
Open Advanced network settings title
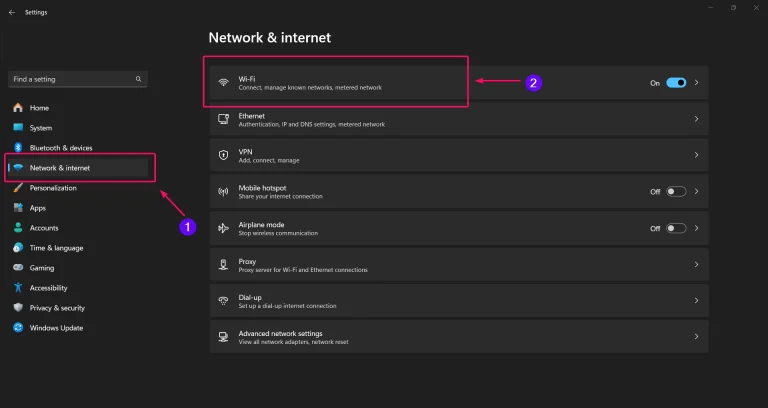[280, 334]
